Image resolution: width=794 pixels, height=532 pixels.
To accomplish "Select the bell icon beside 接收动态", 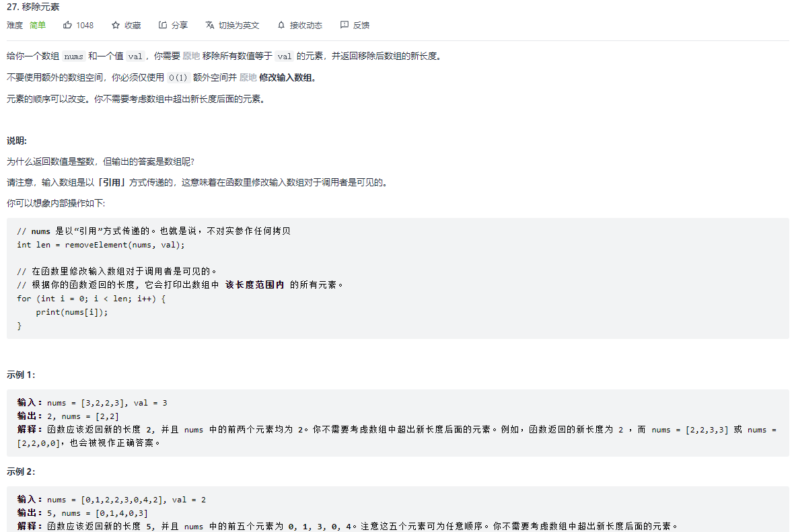I will 280,25.
